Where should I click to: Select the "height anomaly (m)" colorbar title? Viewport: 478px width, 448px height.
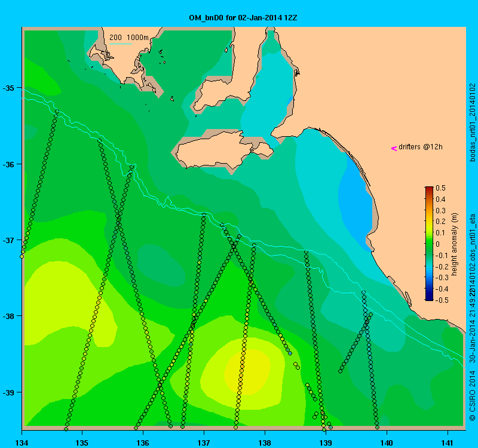click(x=455, y=244)
